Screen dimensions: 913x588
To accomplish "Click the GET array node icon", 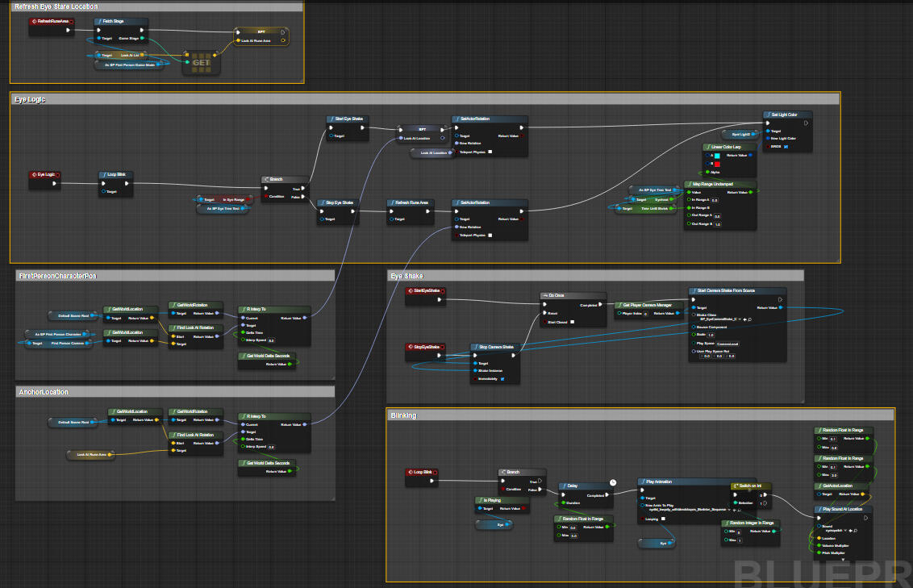I will pyautogui.click(x=201, y=62).
